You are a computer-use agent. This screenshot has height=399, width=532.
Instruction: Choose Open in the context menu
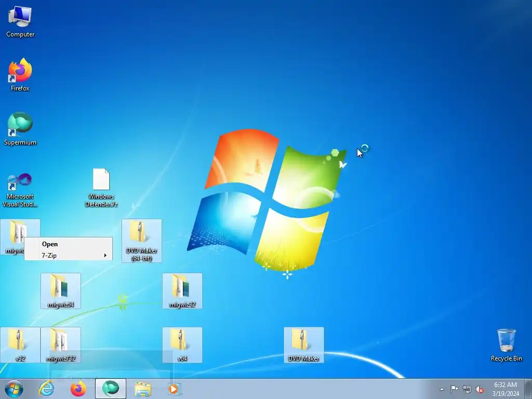[x=68, y=244]
